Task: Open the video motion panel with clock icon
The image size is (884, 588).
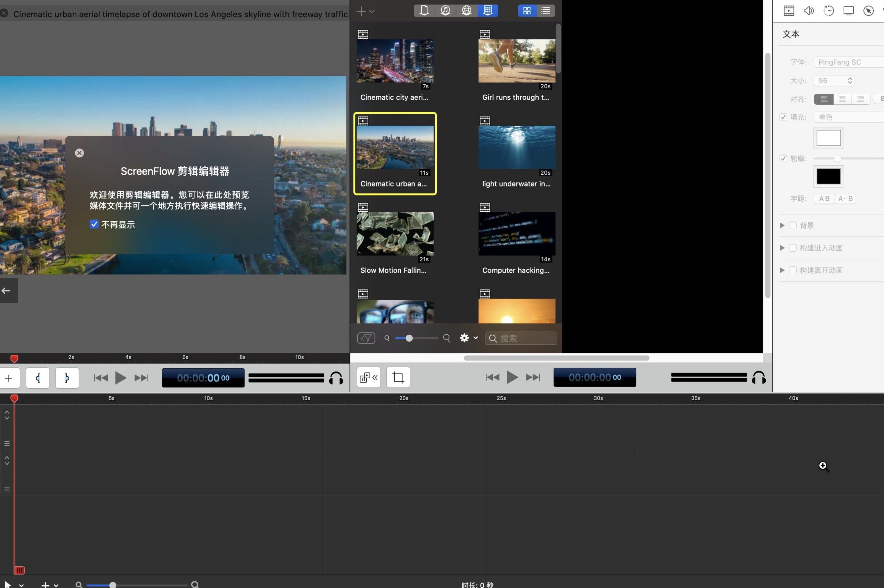Action: pos(828,10)
